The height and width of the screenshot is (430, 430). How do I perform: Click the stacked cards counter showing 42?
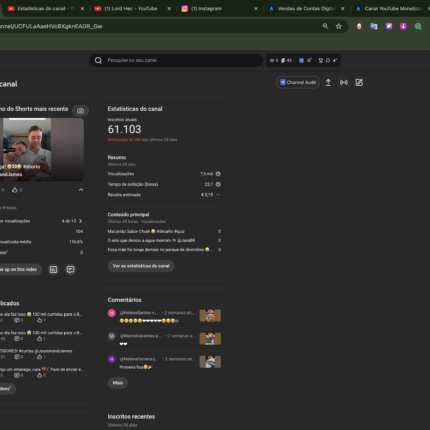[x=286, y=60]
